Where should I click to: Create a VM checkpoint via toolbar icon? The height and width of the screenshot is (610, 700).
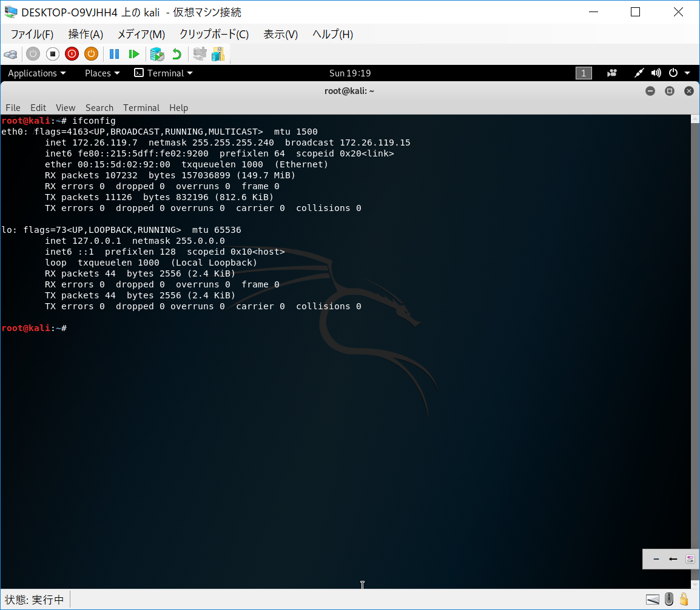[x=157, y=54]
